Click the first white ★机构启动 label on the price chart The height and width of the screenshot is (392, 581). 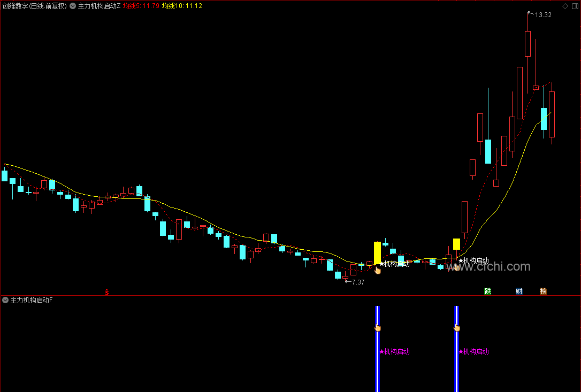(395, 264)
